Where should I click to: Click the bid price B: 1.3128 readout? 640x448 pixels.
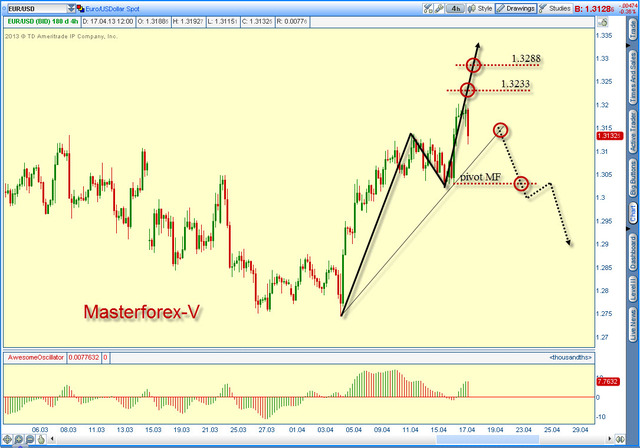[594, 9]
